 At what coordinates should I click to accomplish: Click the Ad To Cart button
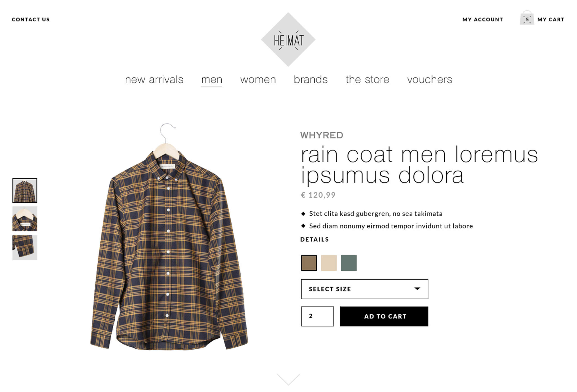[x=384, y=316]
